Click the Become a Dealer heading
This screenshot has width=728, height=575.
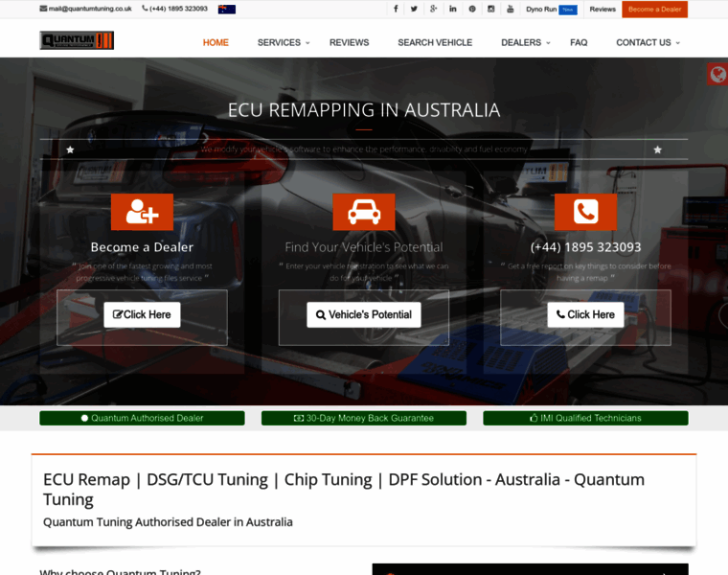142,247
